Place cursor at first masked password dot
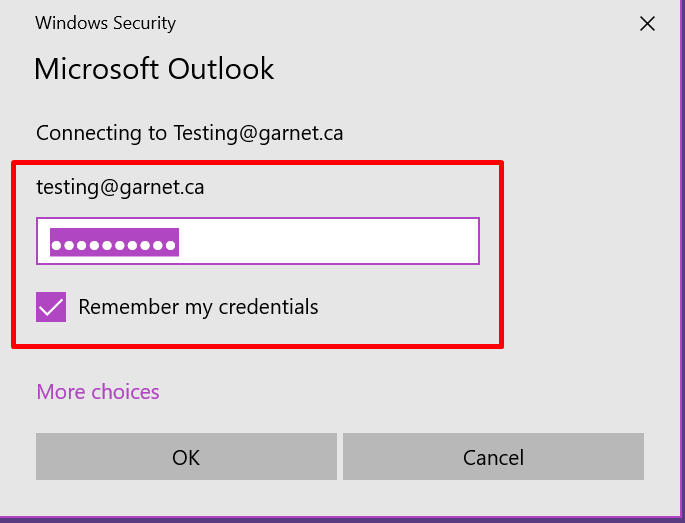The width and height of the screenshot is (685, 523). [57, 243]
